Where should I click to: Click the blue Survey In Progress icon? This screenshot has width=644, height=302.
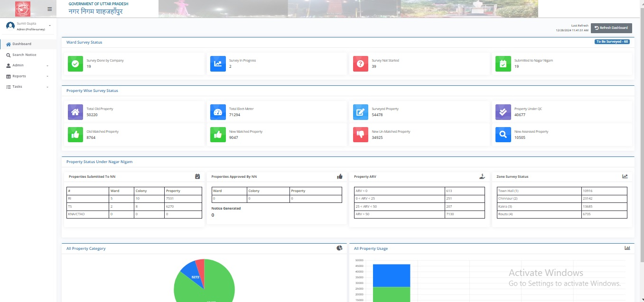218,64
